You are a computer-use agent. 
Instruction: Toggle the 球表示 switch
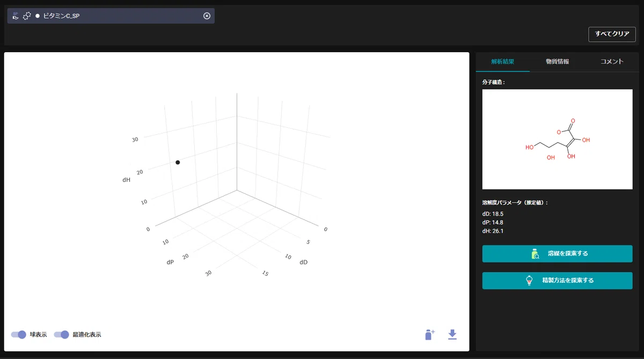tap(19, 334)
